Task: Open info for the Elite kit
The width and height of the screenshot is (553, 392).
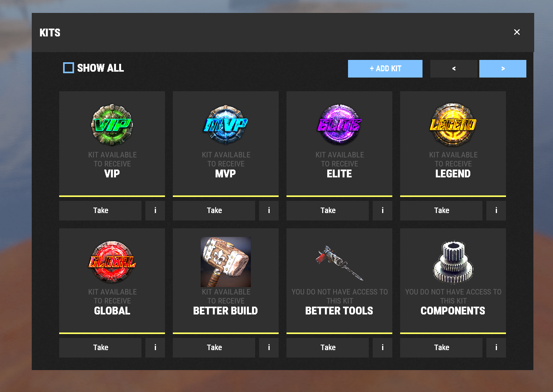Action: 383,211
